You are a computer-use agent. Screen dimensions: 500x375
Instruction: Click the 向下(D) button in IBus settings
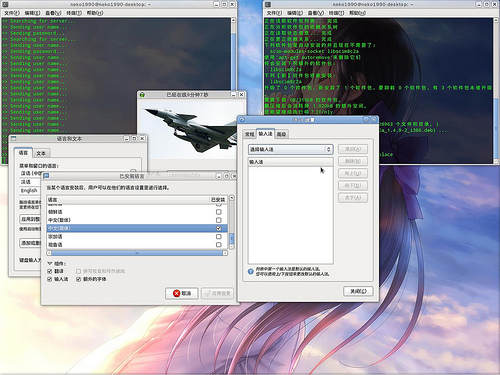coord(353,186)
